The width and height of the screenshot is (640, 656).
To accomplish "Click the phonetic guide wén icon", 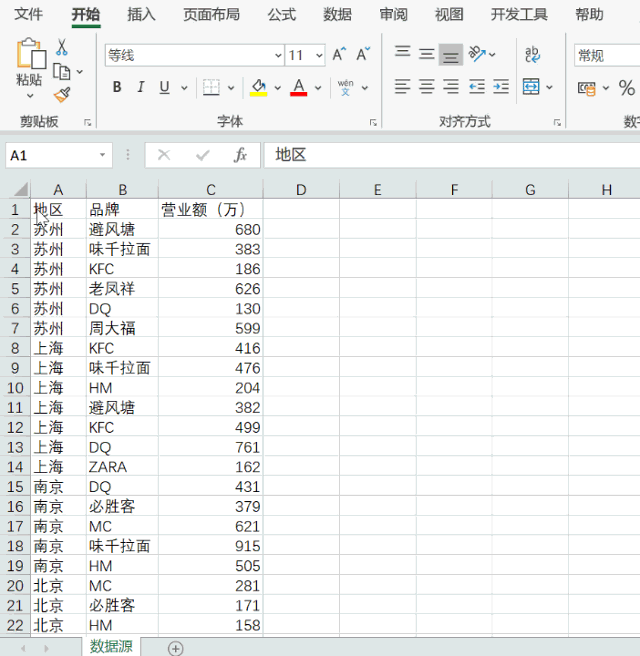I will [346, 87].
